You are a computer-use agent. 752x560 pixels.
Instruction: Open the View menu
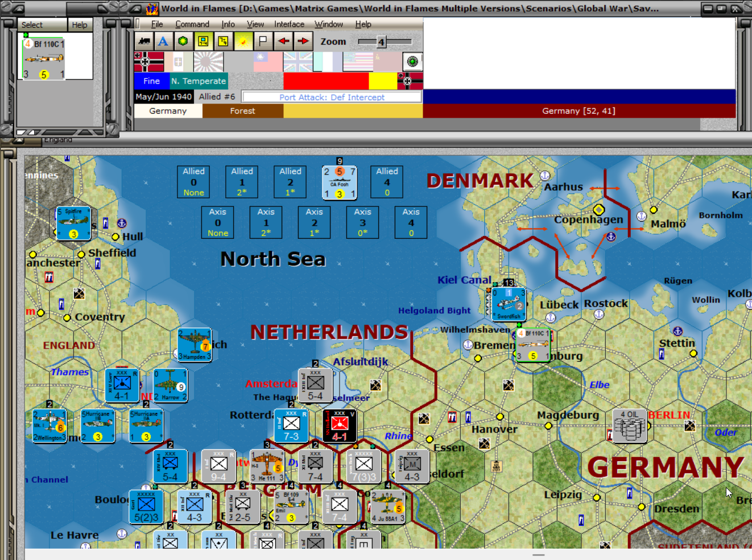(x=255, y=24)
